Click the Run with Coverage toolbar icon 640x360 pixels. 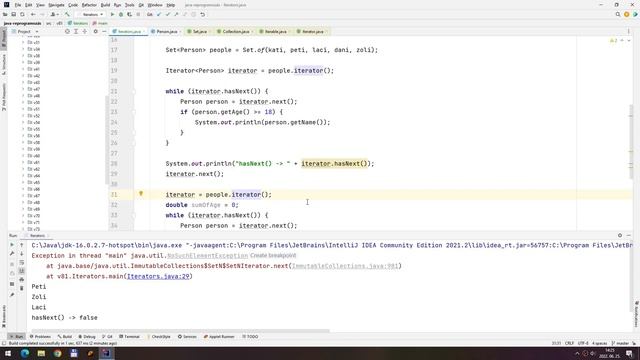click(x=129, y=14)
